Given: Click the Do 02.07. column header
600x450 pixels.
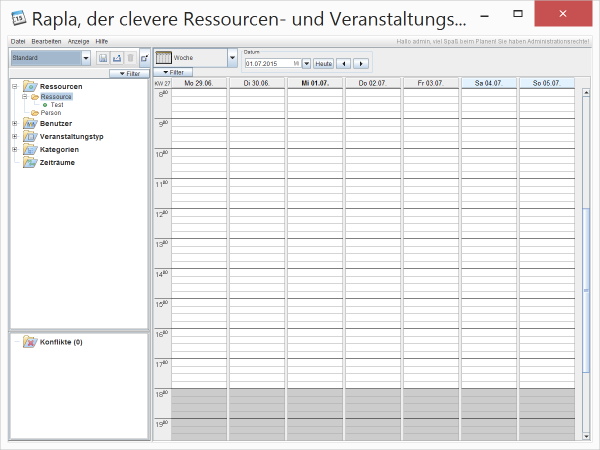Looking at the screenshot, I should (373, 83).
